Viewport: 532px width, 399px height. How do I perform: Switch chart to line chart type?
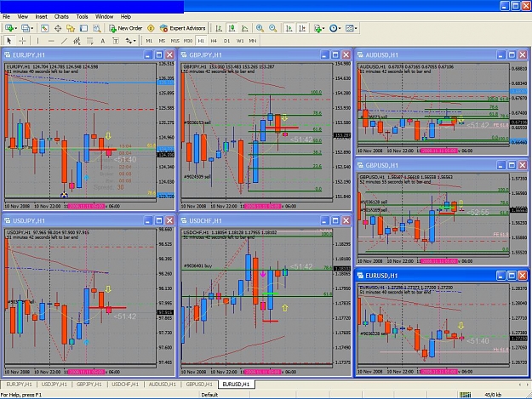tap(244, 28)
